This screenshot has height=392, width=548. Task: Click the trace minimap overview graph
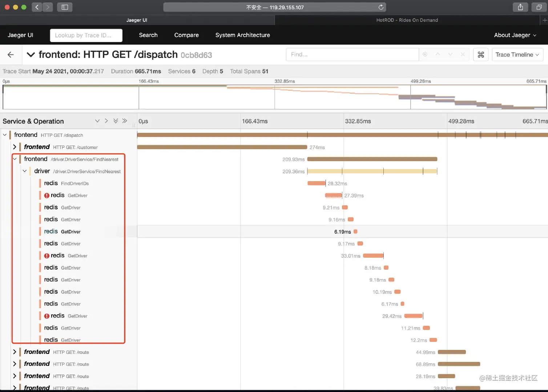[274, 97]
